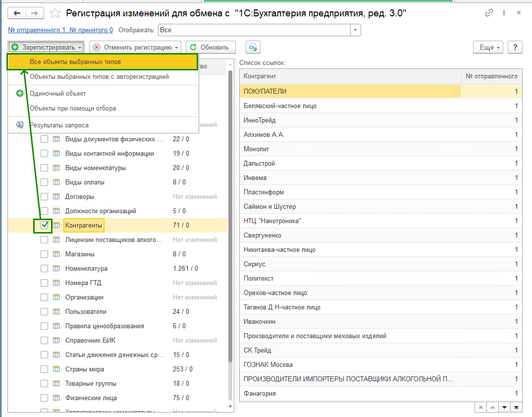Select Объекты при помощи отбора
This screenshot has height=417, width=532.
(x=103, y=108)
